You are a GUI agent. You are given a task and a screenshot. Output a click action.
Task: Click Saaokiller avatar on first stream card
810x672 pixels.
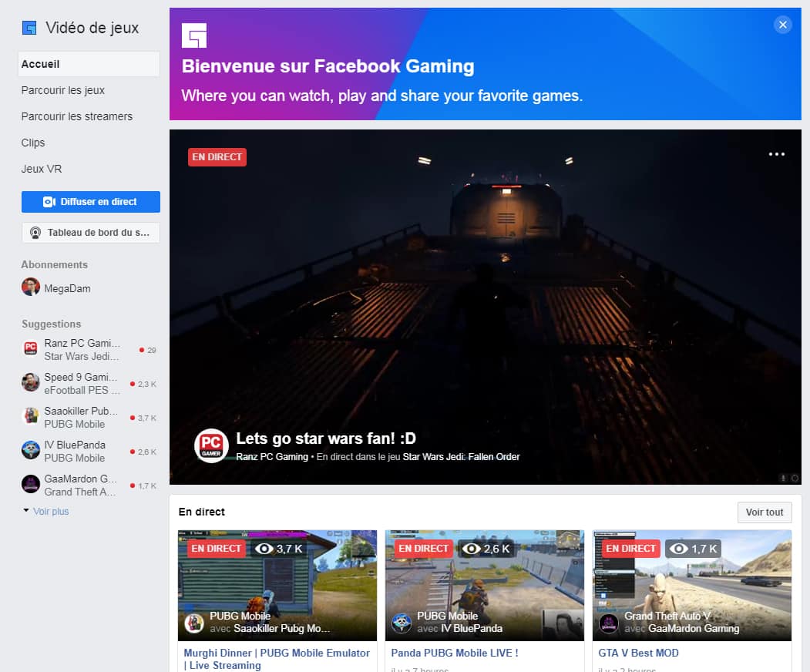(x=194, y=623)
